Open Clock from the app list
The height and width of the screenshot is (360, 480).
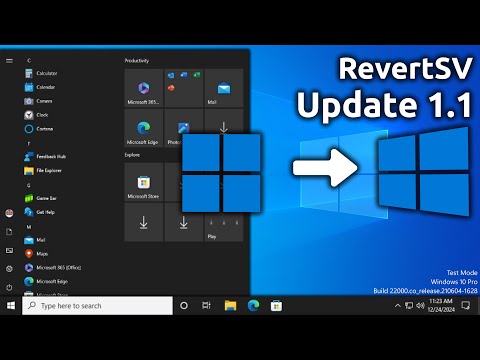(36, 115)
